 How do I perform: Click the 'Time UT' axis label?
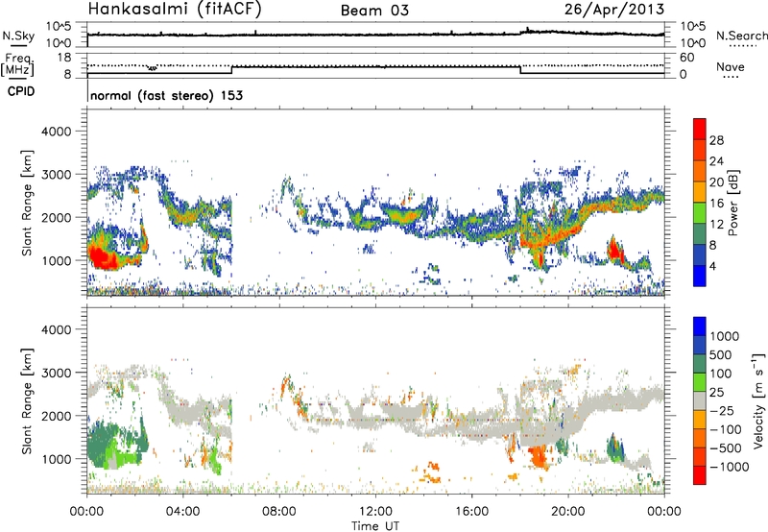375,526
